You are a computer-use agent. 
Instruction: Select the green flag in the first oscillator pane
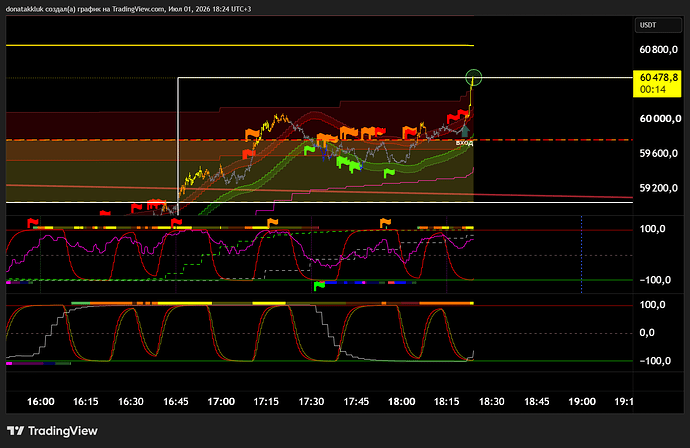[319, 286]
